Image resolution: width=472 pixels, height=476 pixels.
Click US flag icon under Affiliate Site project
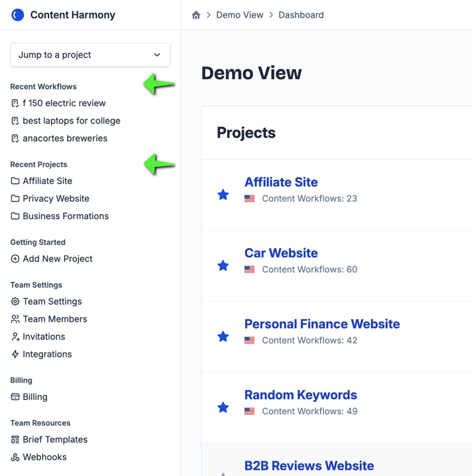250,198
